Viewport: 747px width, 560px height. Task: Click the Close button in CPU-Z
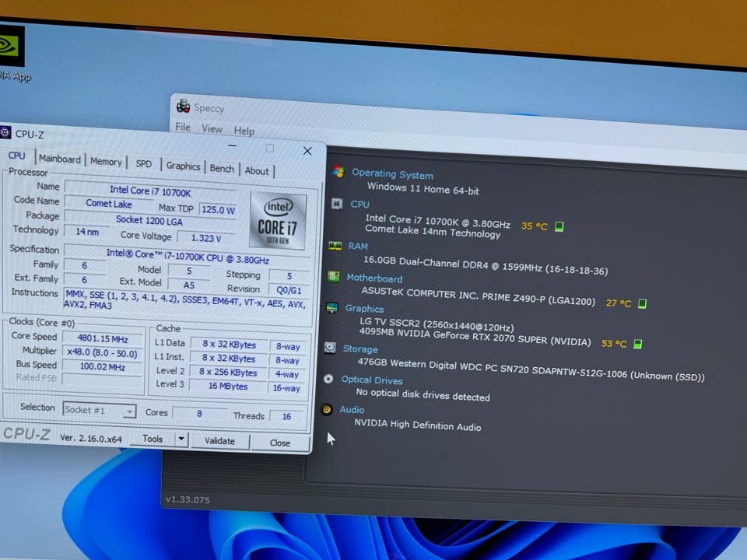279,443
